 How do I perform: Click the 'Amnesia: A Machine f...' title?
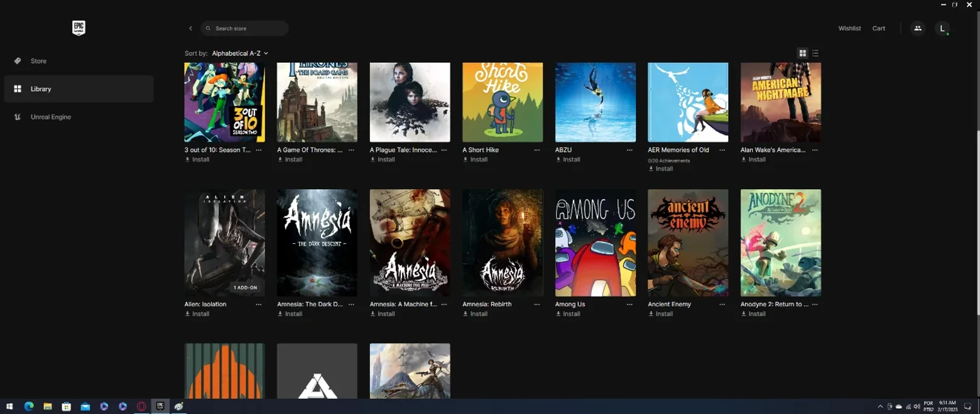coord(403,304)
